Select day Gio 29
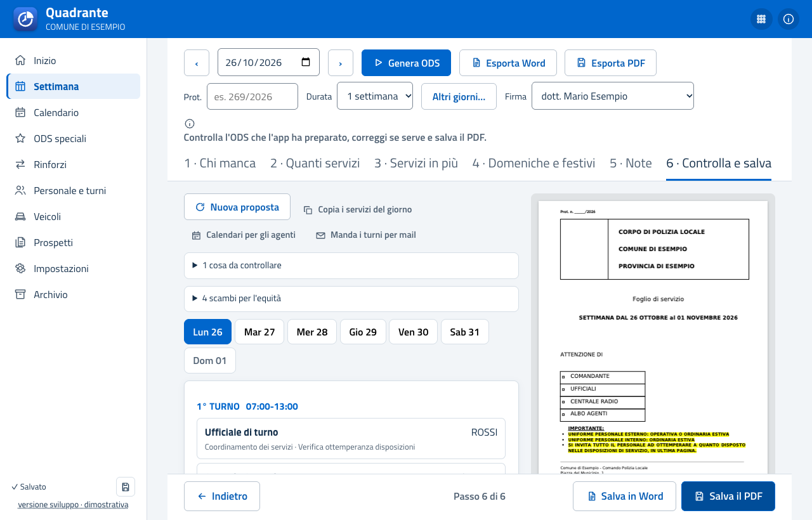This screenshot has width=812, height=520. (363, 332)
